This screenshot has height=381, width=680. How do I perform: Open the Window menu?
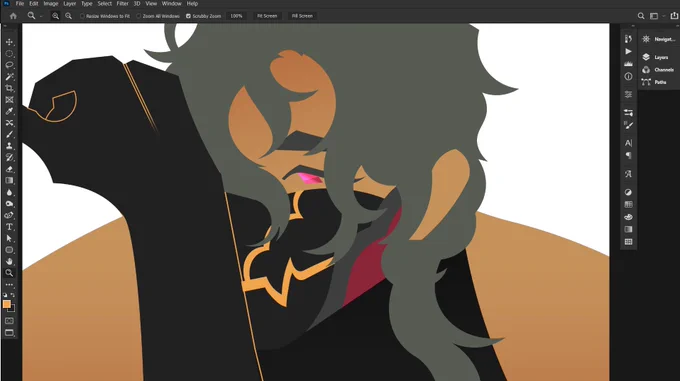pyautogui.click(x=172, y=3)
